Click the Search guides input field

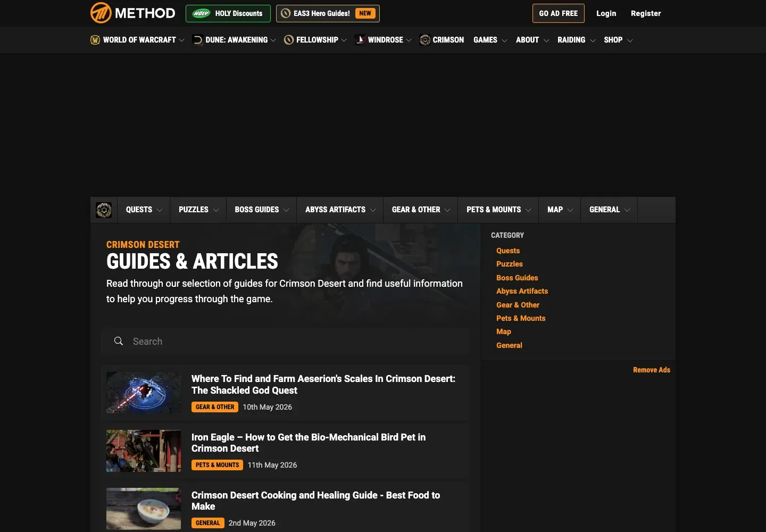285,341
